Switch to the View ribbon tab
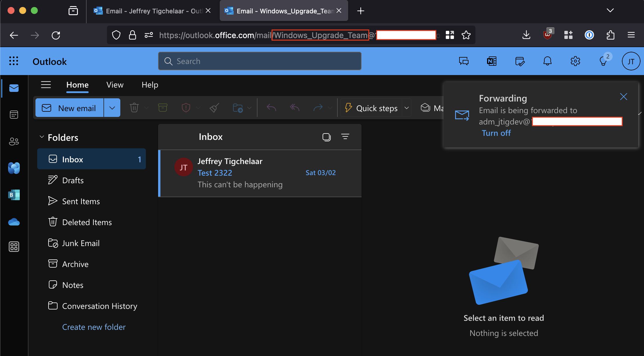644x356 pixels. 115,85
